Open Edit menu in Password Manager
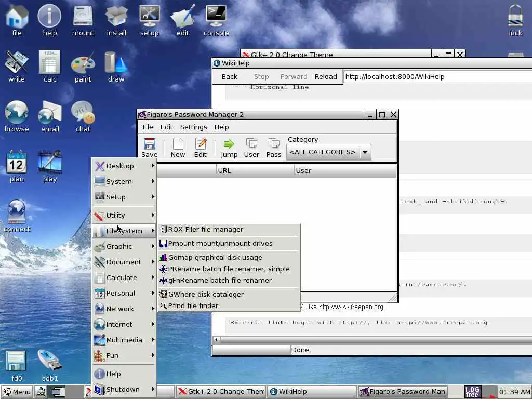The image size is (532, 399). pyautogui.click(x=166, y=127)
